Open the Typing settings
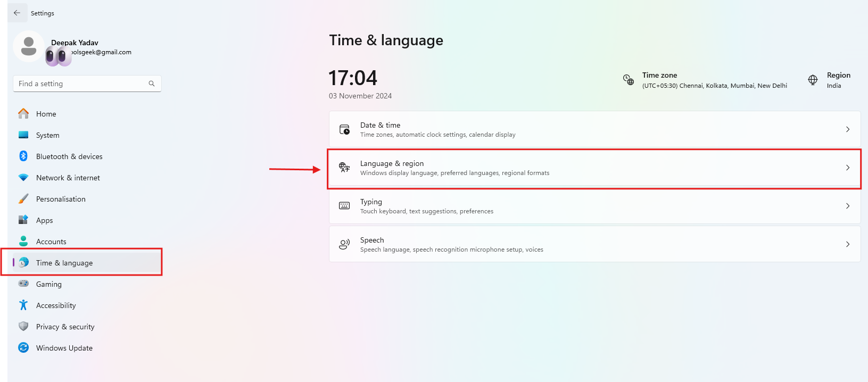The height and width of the screenshot is (382, 868). click(594, 206)
